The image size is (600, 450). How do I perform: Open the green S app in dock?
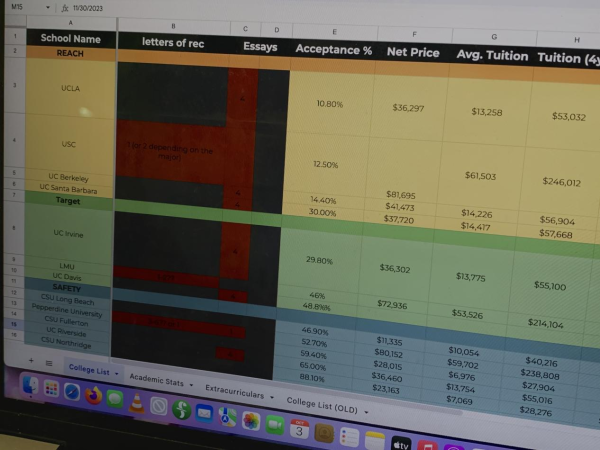click(x=181, y=410)
